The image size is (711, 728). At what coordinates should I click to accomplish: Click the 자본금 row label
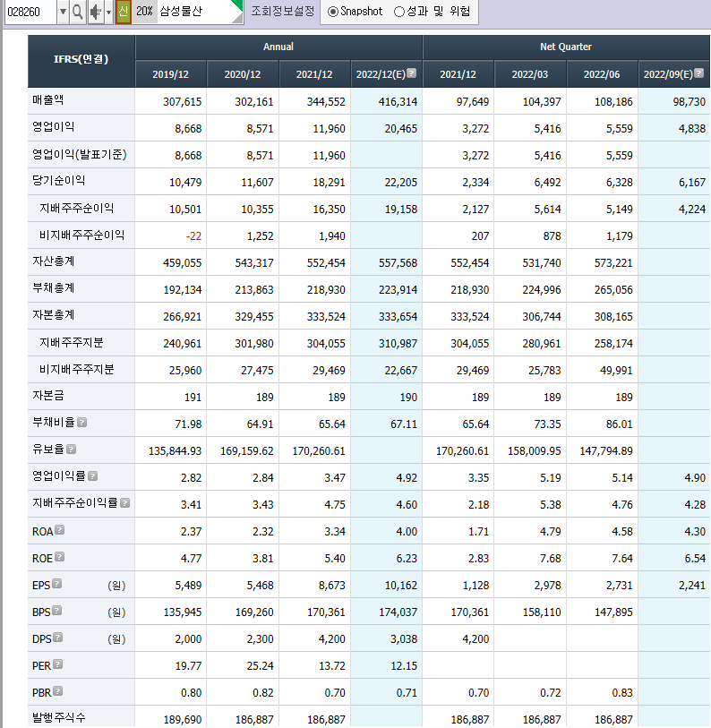tap(47, 396)
